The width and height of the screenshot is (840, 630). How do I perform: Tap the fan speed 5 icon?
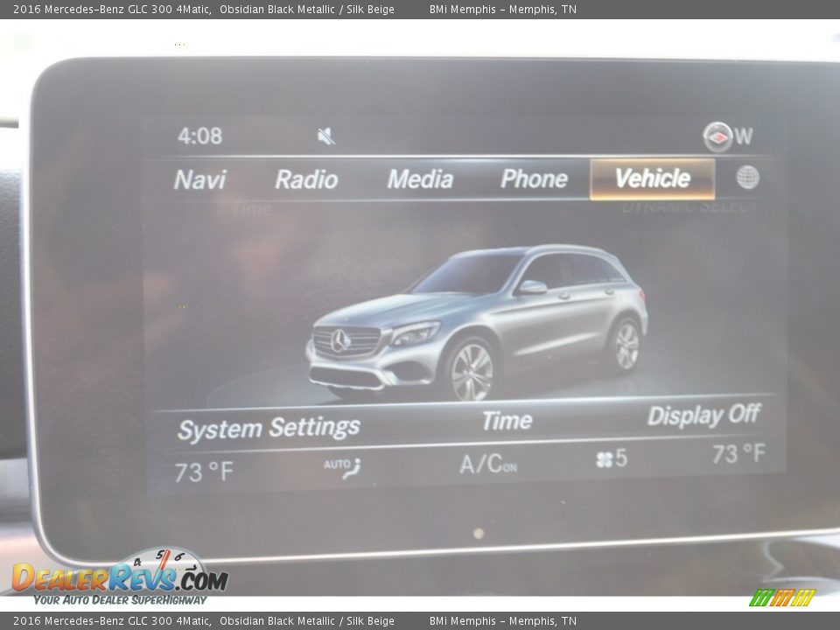612,458
